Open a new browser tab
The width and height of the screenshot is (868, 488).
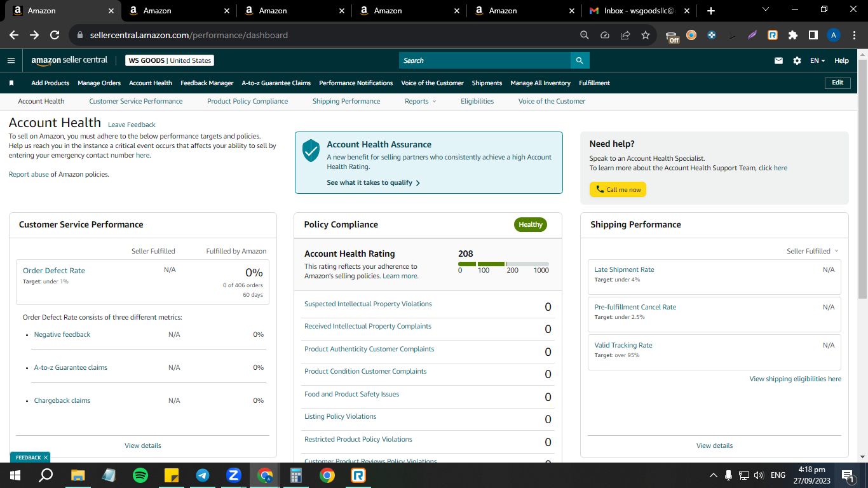click(711, 11)
